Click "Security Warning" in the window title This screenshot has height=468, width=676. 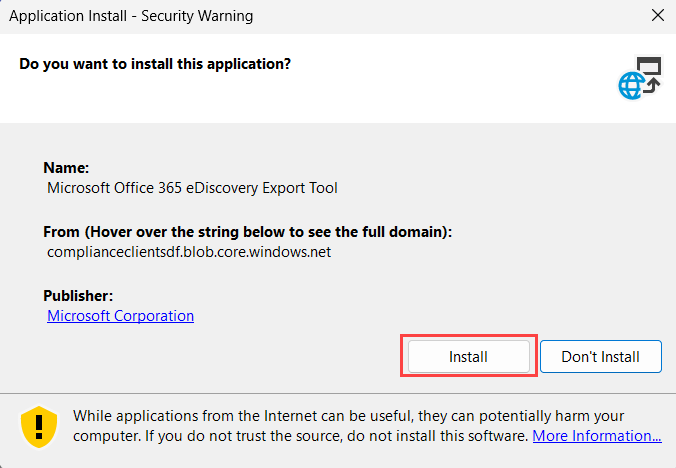tap(199, 16)
